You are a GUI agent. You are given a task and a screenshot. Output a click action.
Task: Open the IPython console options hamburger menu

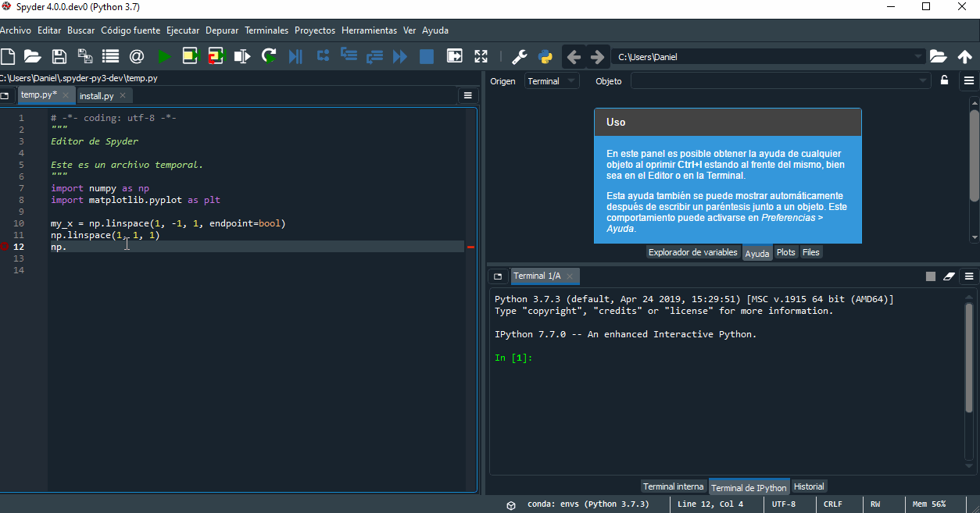click(969, 276)
